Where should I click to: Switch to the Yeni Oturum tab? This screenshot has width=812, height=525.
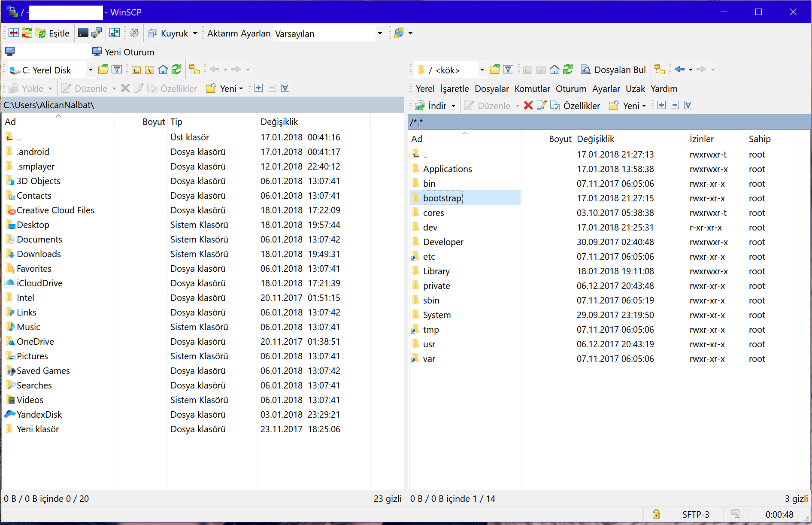pyautogui.click(x=124, y=52)
